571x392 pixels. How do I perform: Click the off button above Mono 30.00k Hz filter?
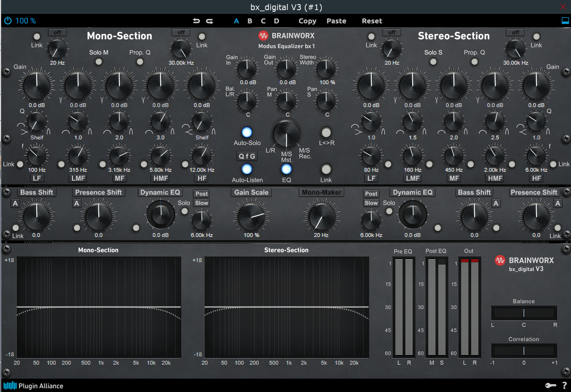coord(181,32)
